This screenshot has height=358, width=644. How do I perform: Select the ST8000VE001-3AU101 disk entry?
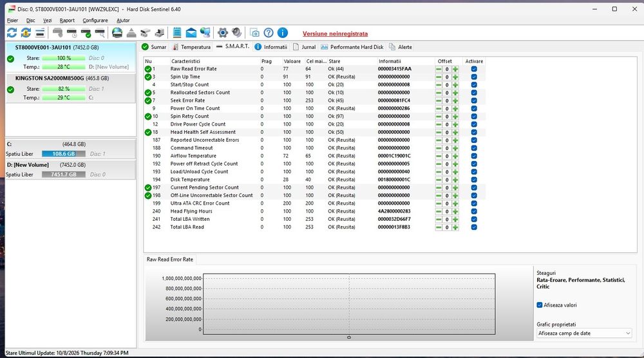(x=70, y=57)
